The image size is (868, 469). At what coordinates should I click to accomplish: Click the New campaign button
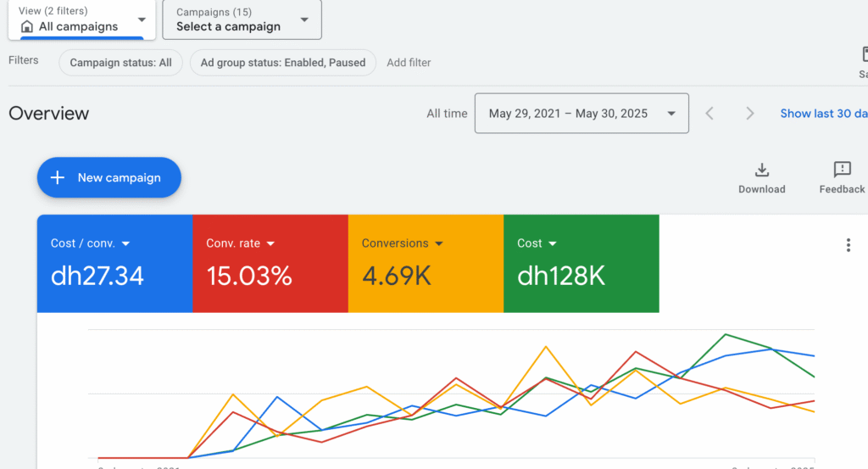tap(108, 177)
